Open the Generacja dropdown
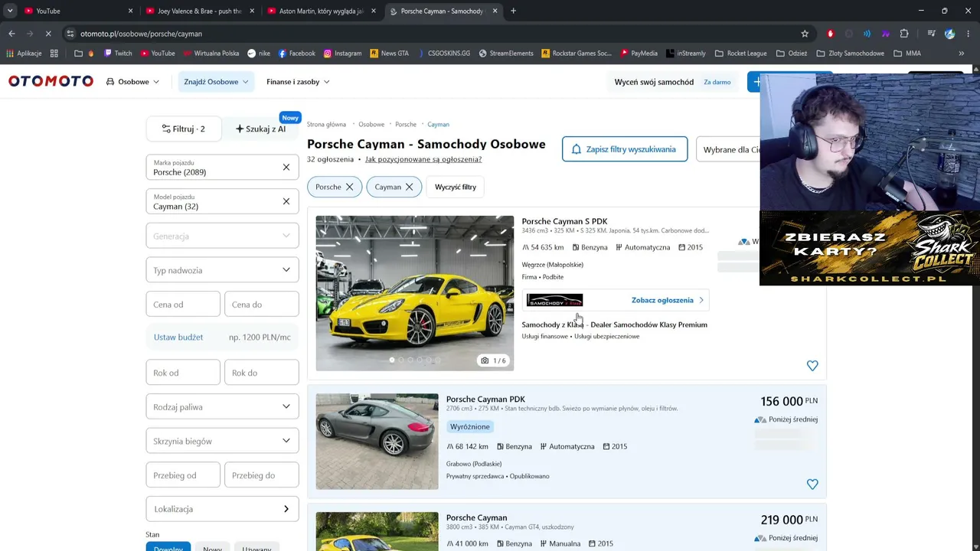 click(x=222, y=236)
